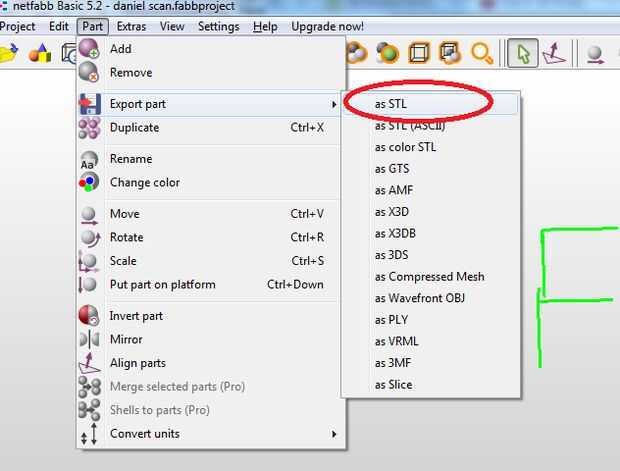Click the Scale sphere icon
This screenshot has width=620, height=471.
click(x=89, y=261)
